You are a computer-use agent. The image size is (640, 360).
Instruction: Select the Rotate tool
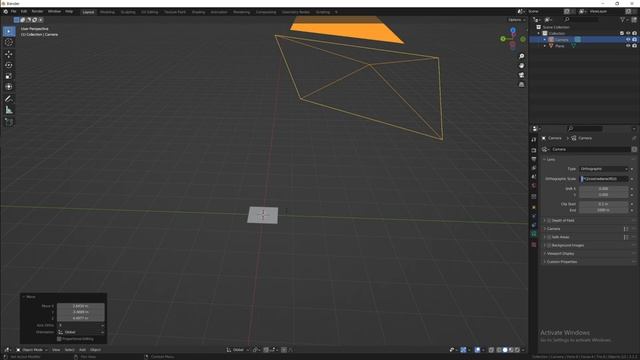(x=9, y=65)
